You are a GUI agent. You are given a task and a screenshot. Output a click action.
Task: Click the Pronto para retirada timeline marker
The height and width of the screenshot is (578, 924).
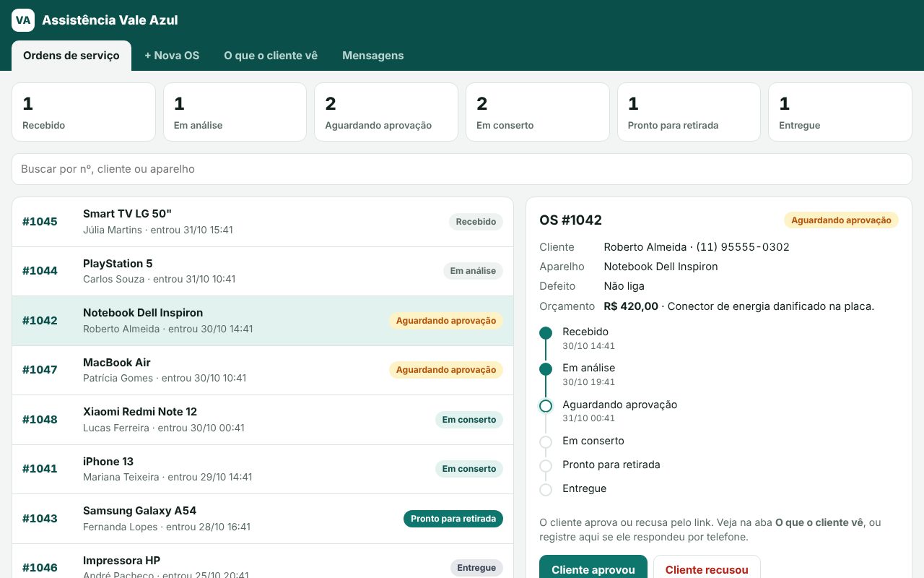pyautogui.click(x=546, y=466)
